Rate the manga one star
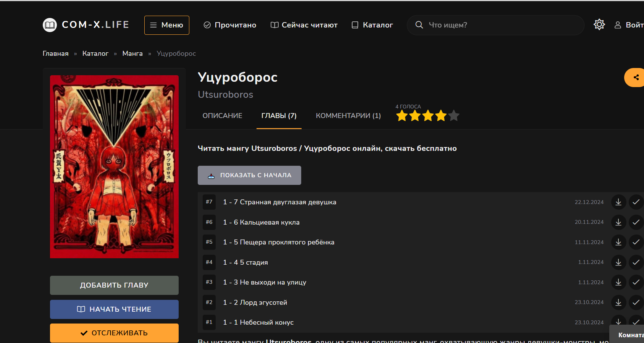644x343 pixels. 402,115
